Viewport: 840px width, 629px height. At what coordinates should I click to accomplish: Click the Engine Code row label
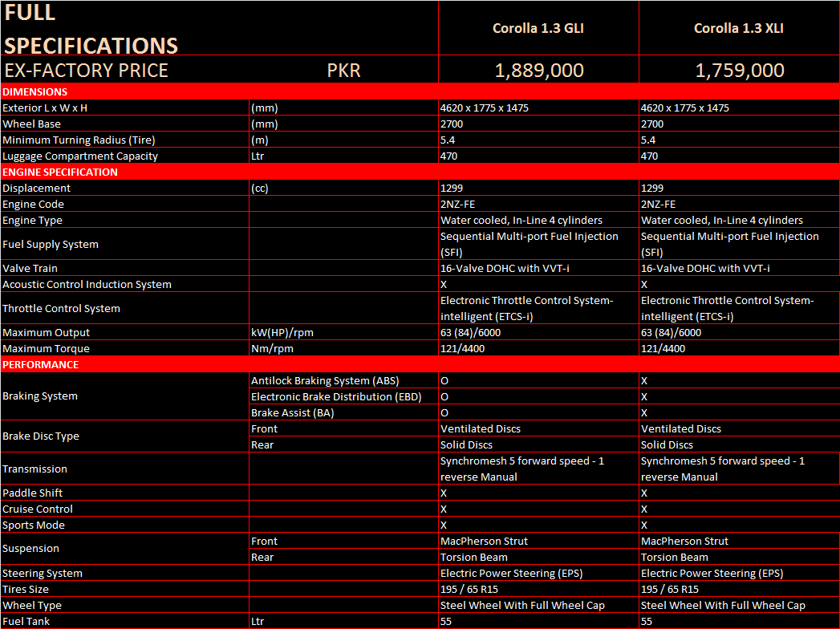33,204
